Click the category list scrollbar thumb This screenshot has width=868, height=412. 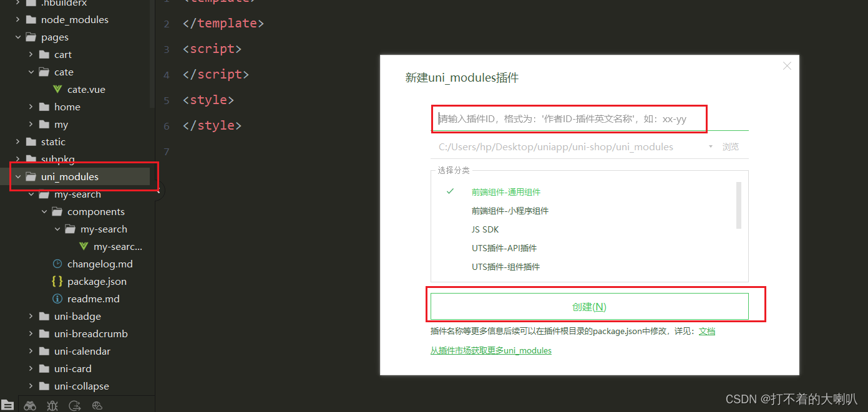coord(738,206)
